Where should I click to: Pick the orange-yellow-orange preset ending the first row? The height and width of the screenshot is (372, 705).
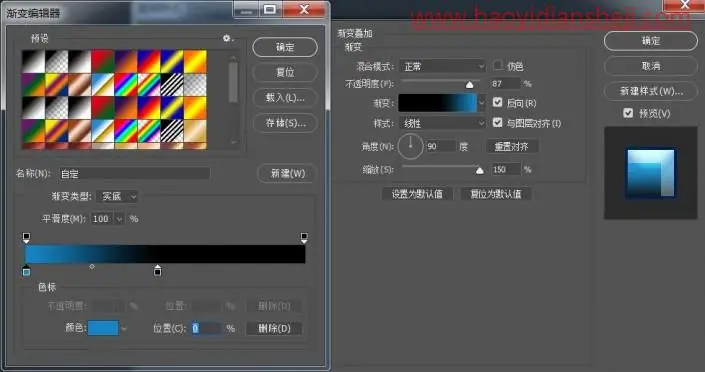(x=195, y=62)
